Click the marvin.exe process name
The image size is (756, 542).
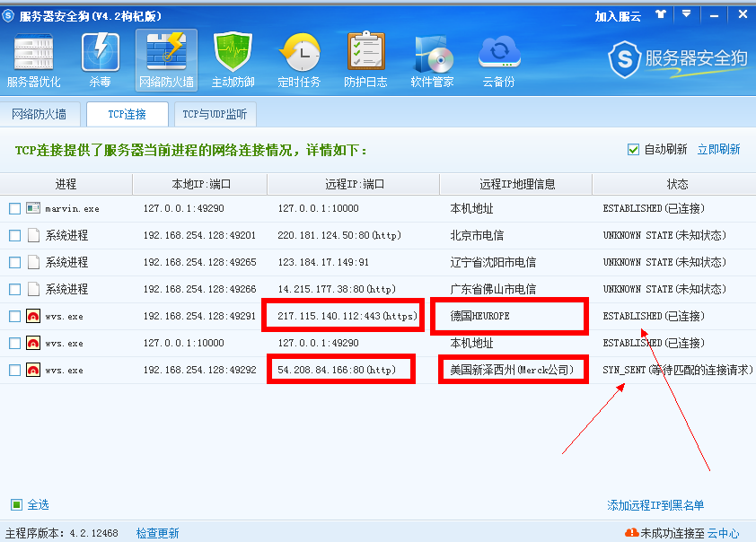coord(73,208)
